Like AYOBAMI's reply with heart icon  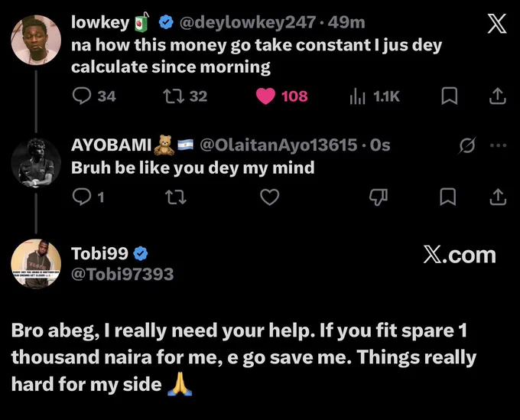(270, 197)
